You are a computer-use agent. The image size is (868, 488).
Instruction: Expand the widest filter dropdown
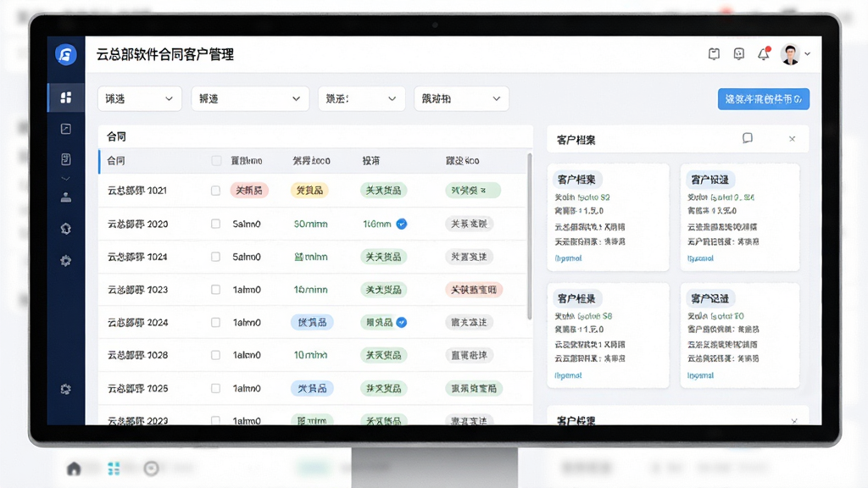250,98
